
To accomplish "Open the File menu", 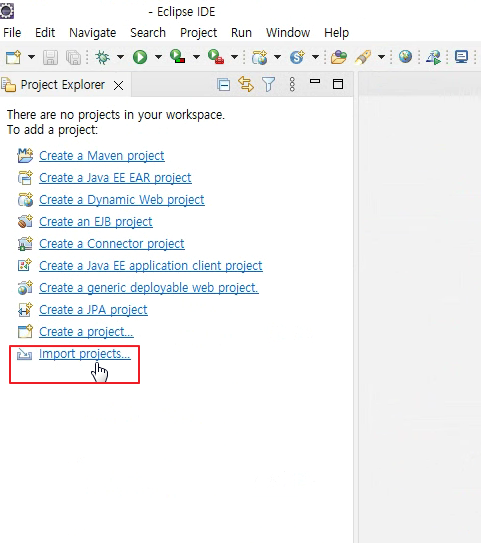I will [x=12, y=33].
